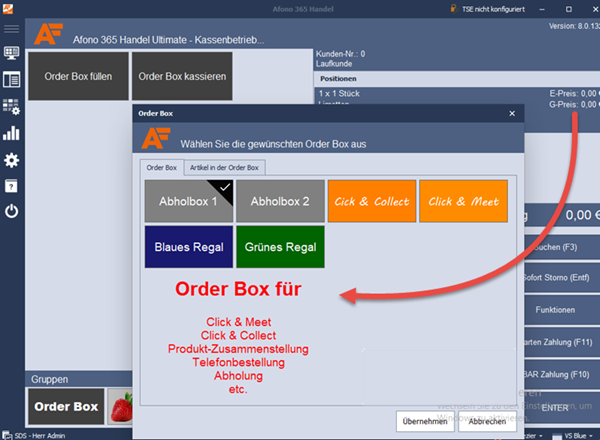This screenshot has width=600, height=440.
Task: Open tile settings with gear icon
Action: [x=11, y=107]
